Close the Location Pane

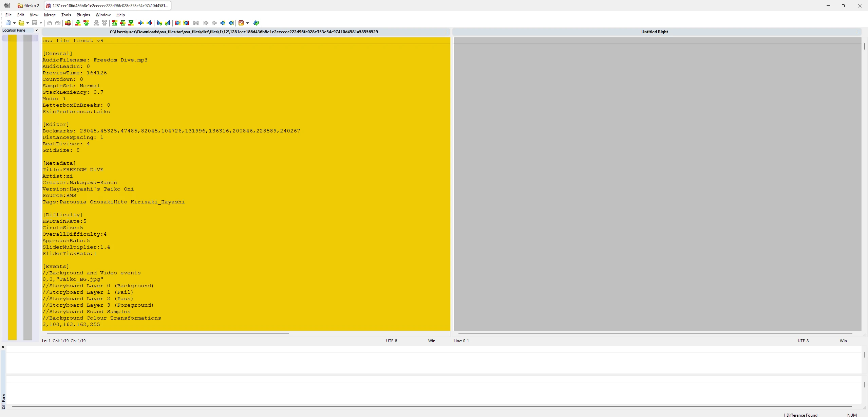tap(37, 31)
